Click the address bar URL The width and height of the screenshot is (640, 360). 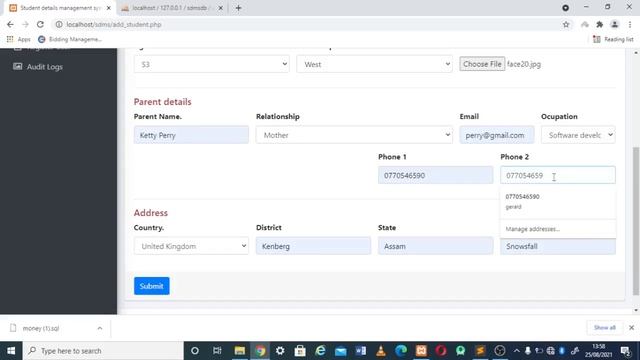114,24
